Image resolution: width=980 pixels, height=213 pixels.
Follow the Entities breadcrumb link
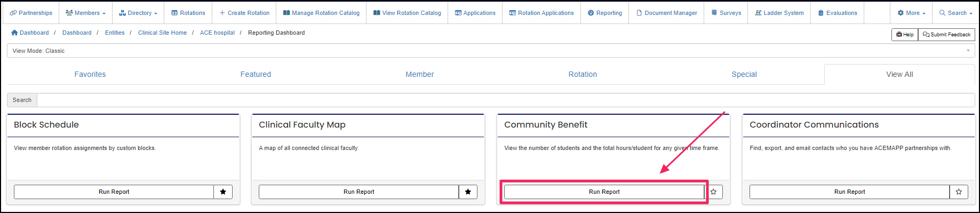[115, 33]
